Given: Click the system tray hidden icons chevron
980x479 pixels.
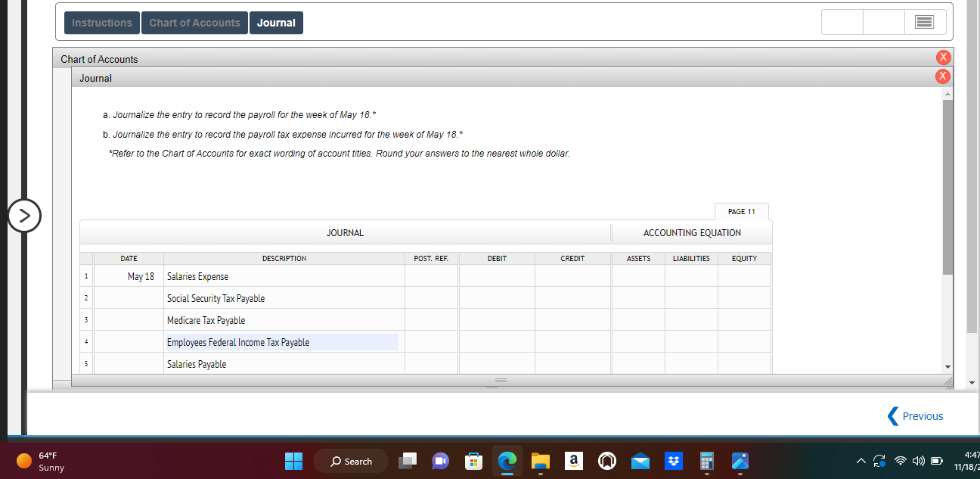Looking at the screenshot, I should click(x=861, y=460).
